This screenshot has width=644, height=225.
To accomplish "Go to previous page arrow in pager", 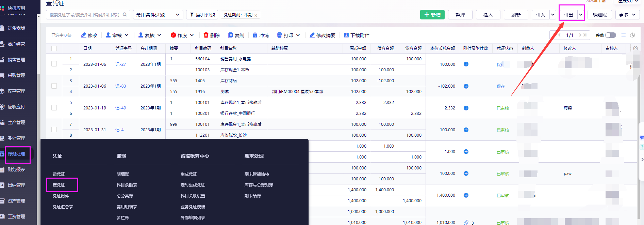I will tap(559, 35).
